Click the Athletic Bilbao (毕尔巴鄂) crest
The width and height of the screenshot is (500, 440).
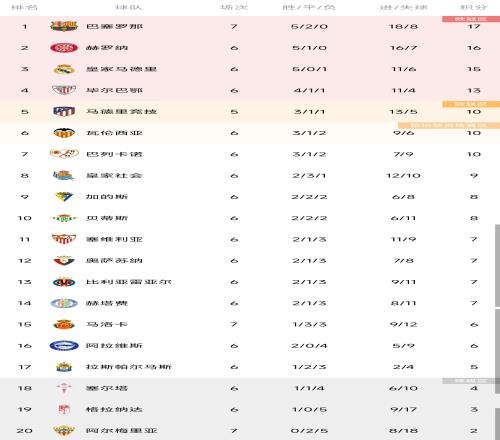64,90
